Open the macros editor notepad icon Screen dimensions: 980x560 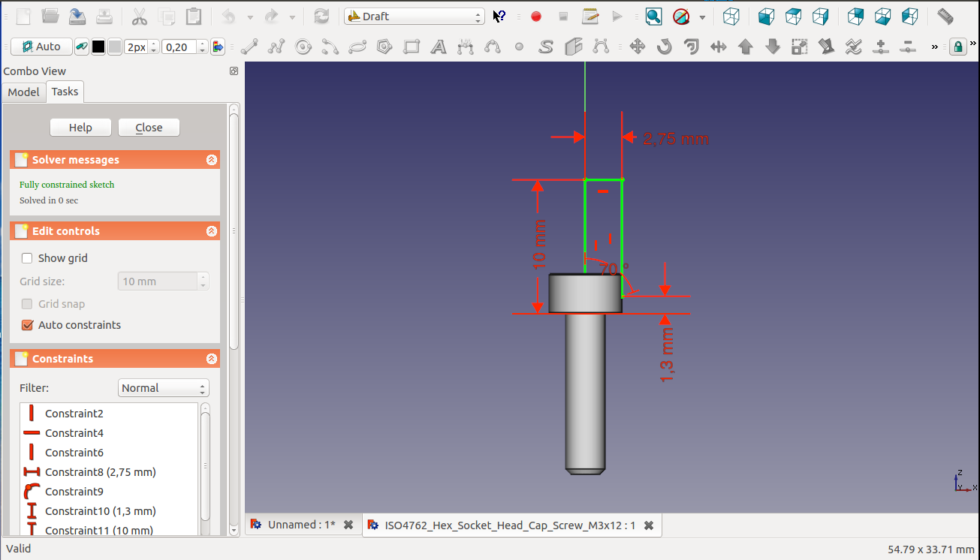[590, 17]
